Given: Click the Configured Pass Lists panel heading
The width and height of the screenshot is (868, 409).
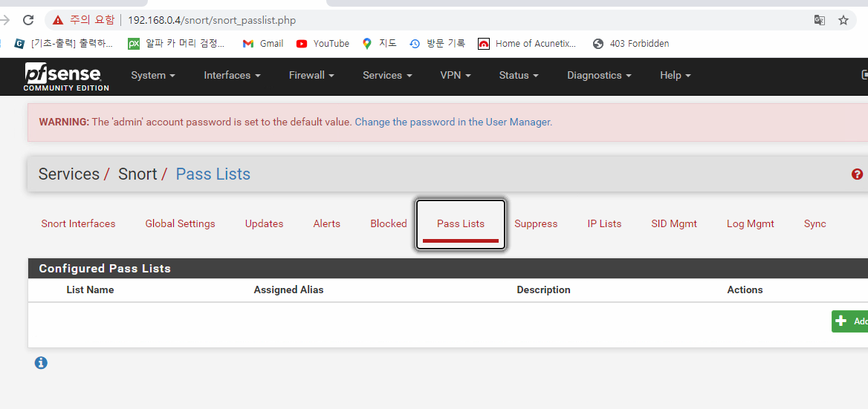Looking at the screenshot, I should click(105, 269).
